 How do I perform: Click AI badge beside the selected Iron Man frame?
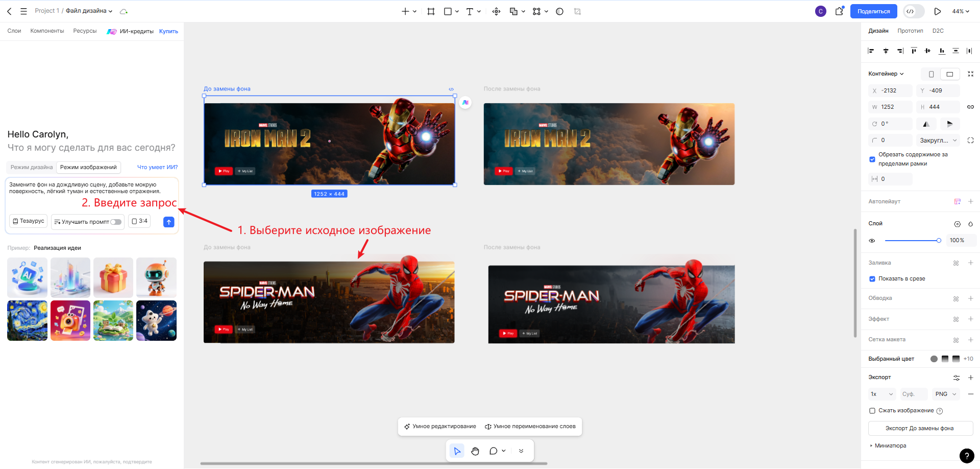[x=465, y=102]
